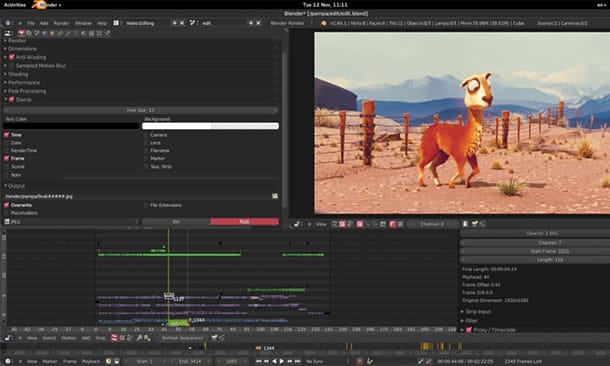The image size is (610, 366).
Task: Open the Strip menu in Sequencer
Action: click(100, 338)
